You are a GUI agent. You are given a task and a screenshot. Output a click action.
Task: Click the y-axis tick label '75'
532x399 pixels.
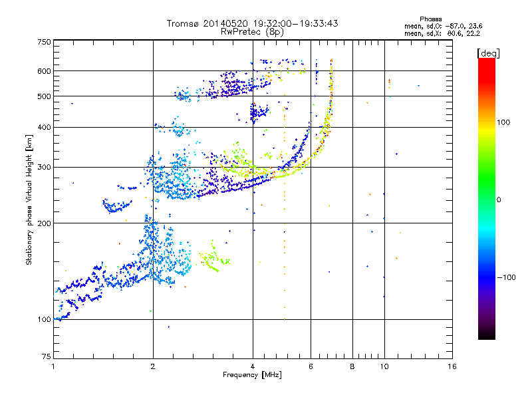(47, 356)
